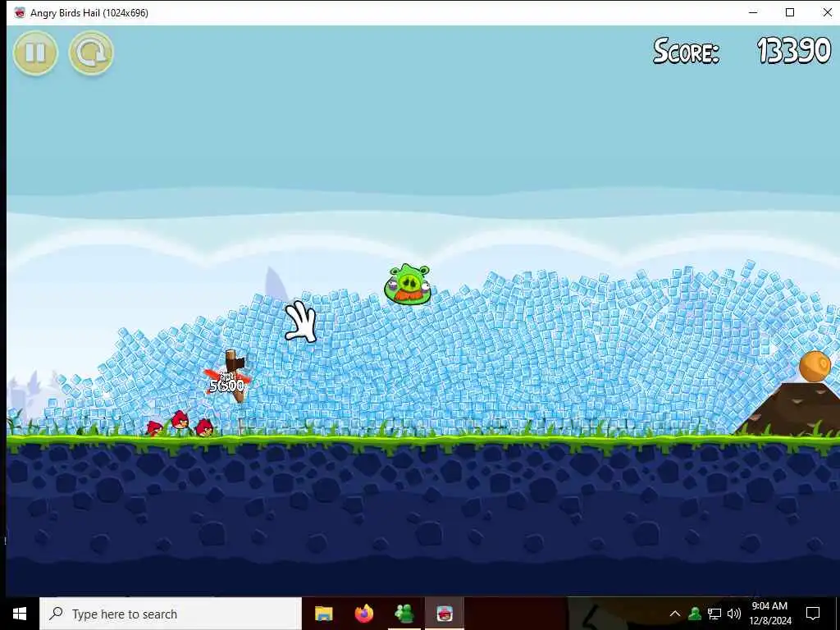Open File Explorer from the taskbar
840x630 pixels.
[x=323, y=614]
